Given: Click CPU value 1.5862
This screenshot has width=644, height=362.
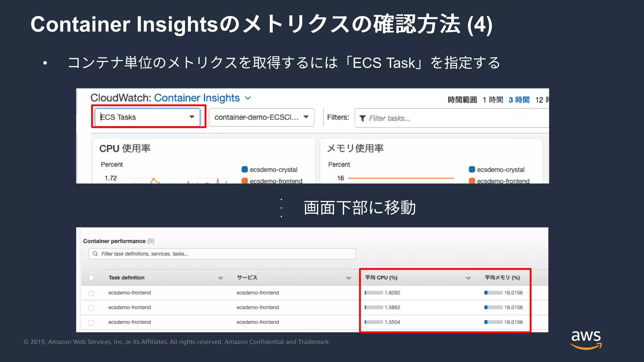Looking at the screenshot, I should pyautogui.click(x=392, y=308).
